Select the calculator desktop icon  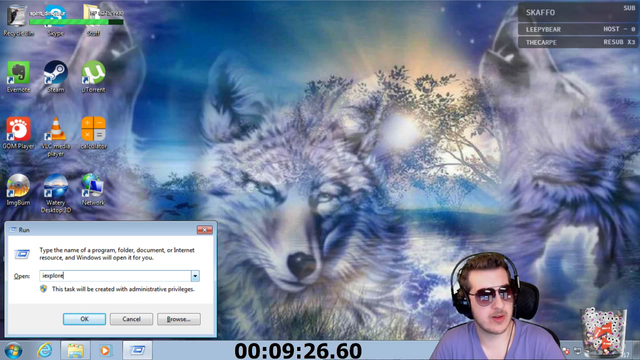coord(93,133)
